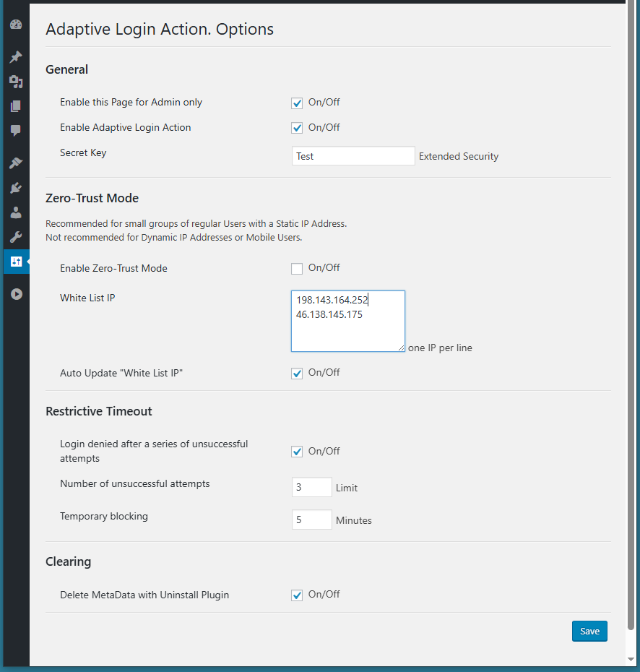This screenshot has height=672, width=640.
Task: Select the active Settings sliders icon
Action: point(16,262)
